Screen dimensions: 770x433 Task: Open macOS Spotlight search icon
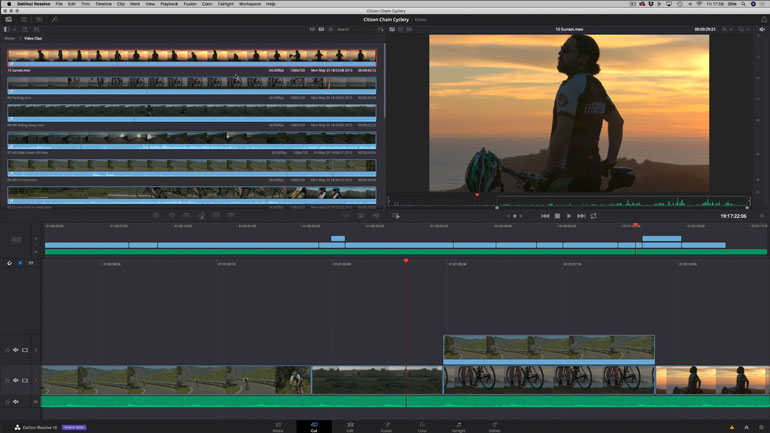[x=743, y=4]
